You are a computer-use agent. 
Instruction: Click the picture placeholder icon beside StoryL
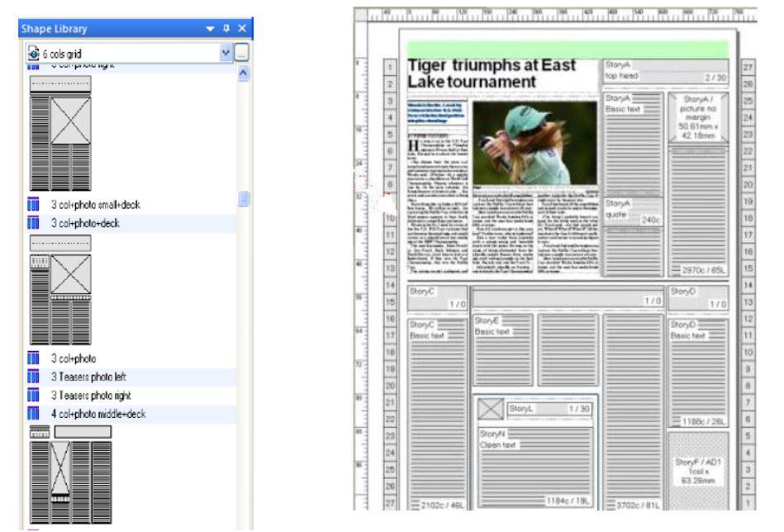pyautogui.click(x=490, y=408)
